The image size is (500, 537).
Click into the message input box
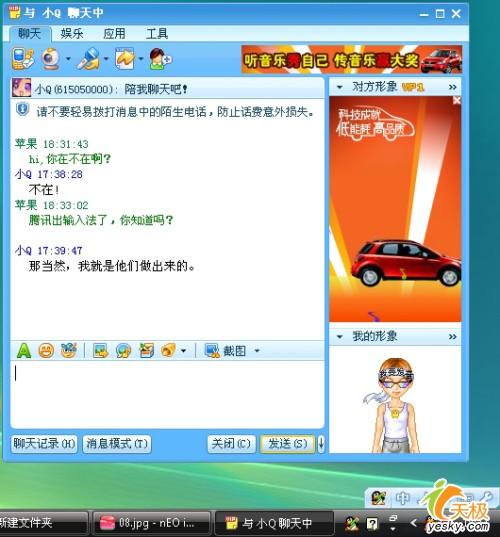point(167,394)
